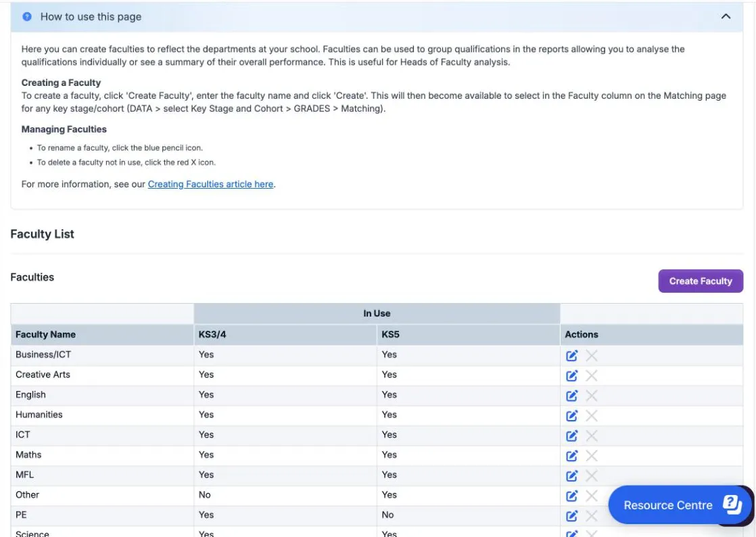Click the Managing Faculties subheading

click(64, 129)
